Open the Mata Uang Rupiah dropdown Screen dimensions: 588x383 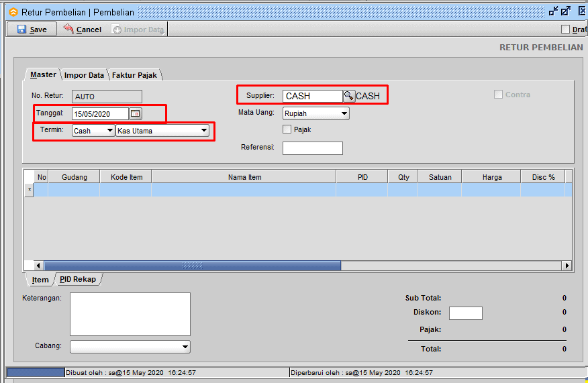pos(344,113)
